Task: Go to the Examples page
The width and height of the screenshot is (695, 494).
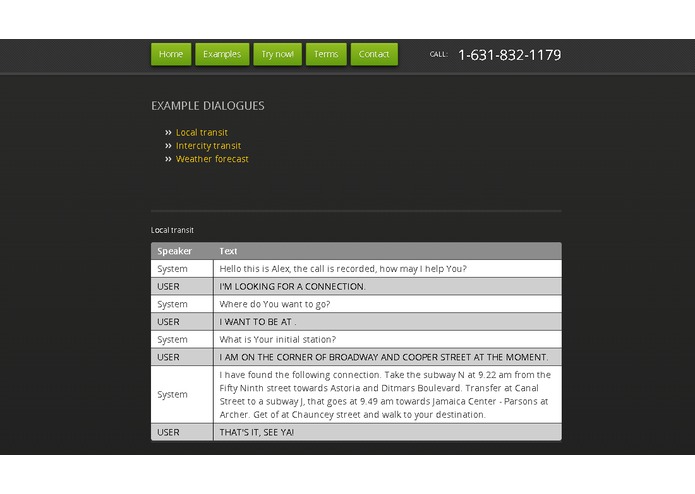Action: click(x=222, y=54)
